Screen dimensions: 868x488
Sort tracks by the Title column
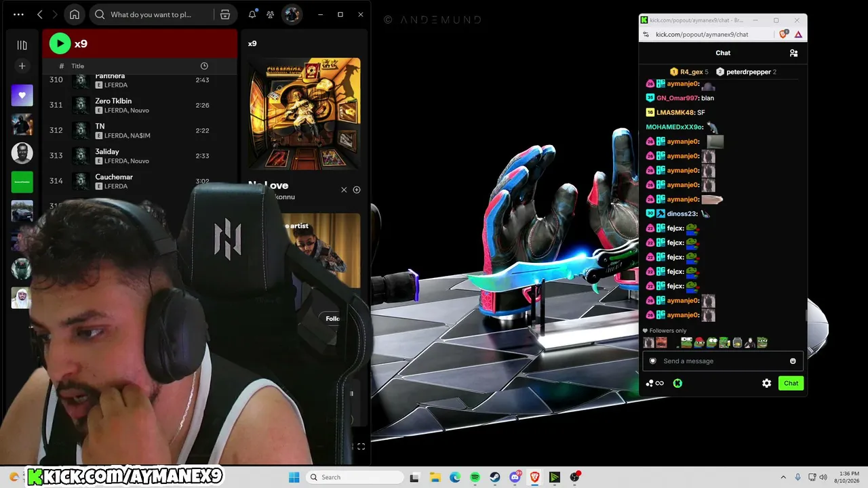78,66
